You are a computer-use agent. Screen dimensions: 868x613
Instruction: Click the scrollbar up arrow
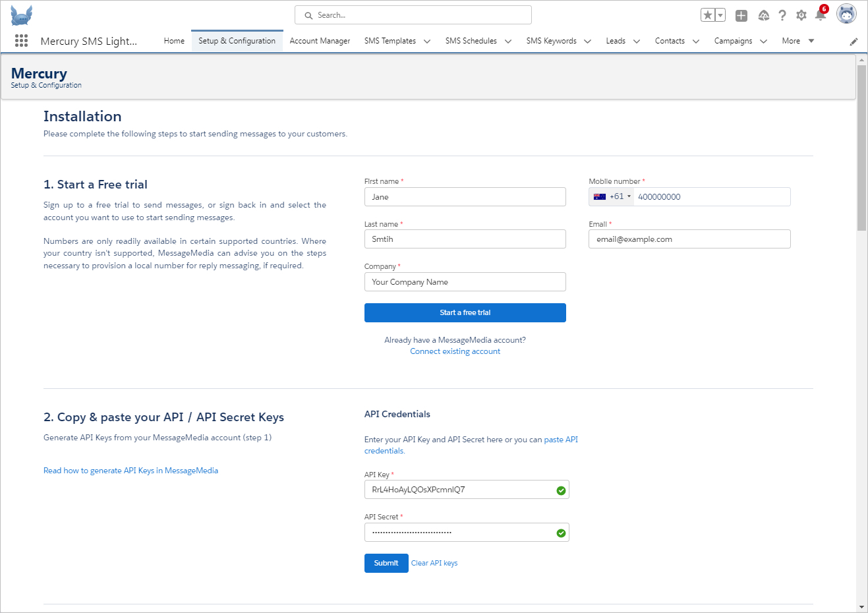[x=861, y=60]
